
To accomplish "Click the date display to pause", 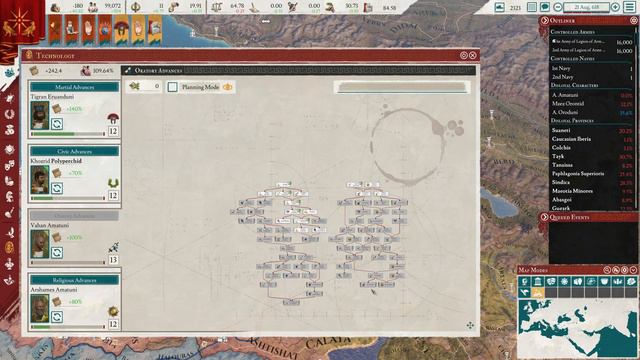I will [587, 7].
